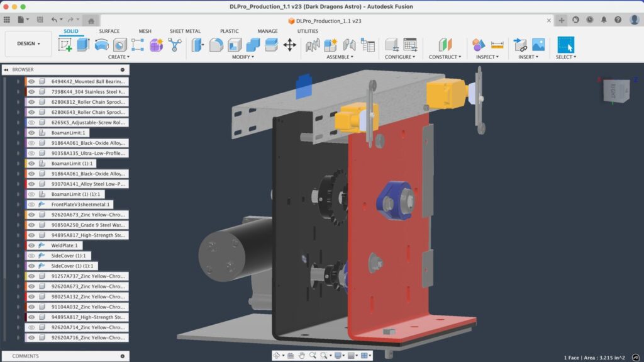Open the CONFIGURE dropdown menu
Viewport: 644px width, 362px height.
pos(399,57)
